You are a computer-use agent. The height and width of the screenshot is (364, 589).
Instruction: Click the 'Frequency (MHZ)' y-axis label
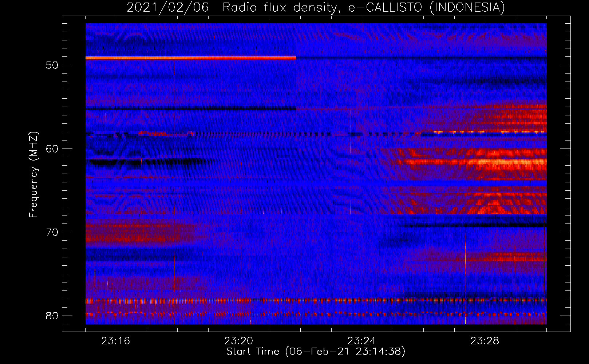coord(33,175)
